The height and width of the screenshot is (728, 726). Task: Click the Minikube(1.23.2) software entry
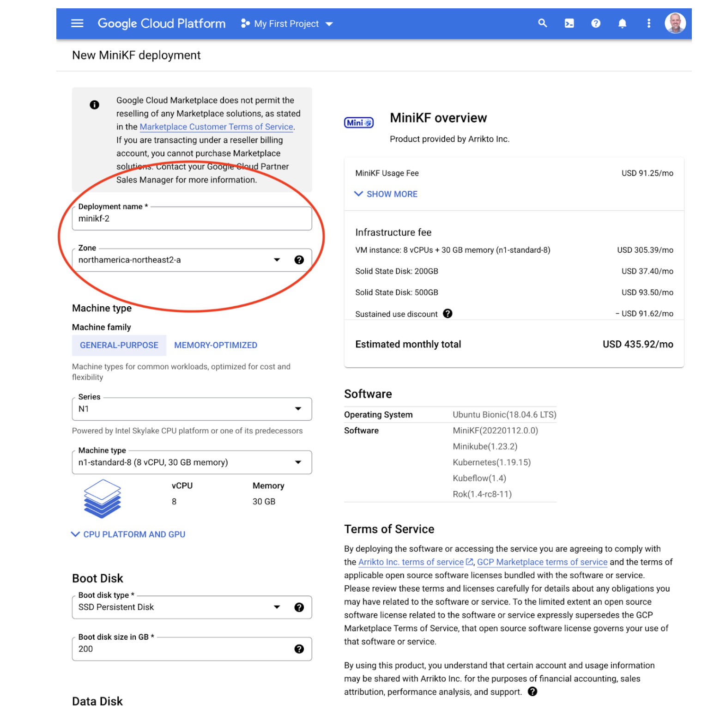point(485,447)
